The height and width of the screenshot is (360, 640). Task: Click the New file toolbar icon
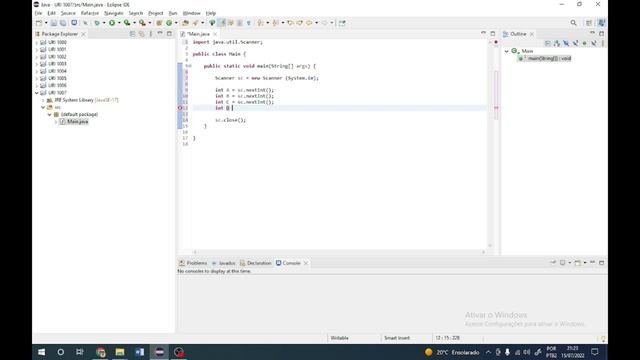pos(39,23)
